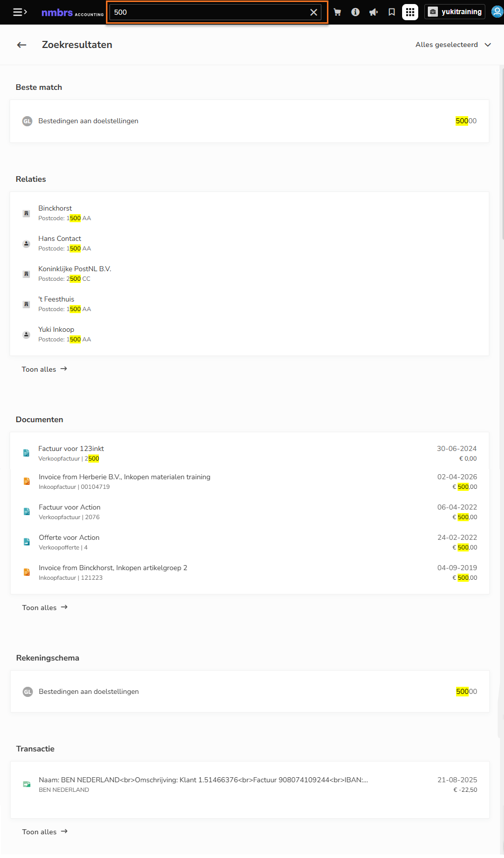Open the apps grid launcher
504x858 pixels.
(x=410, y=12)
